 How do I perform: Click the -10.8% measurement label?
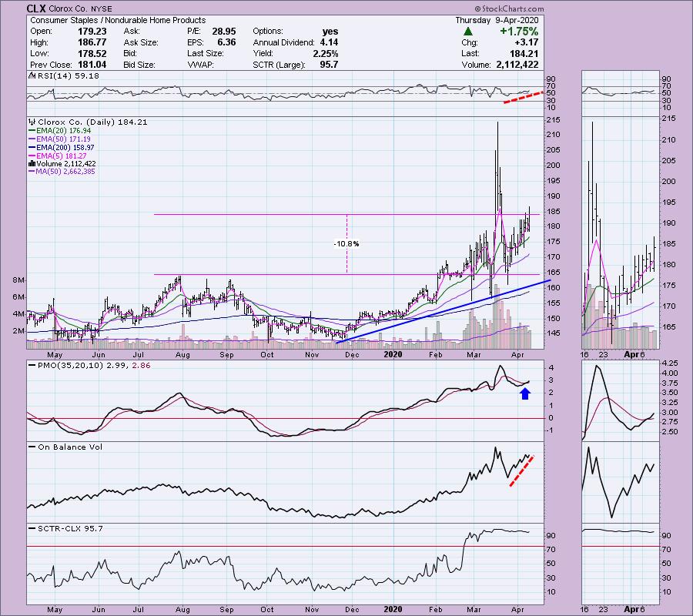click(x=346, y=244)
